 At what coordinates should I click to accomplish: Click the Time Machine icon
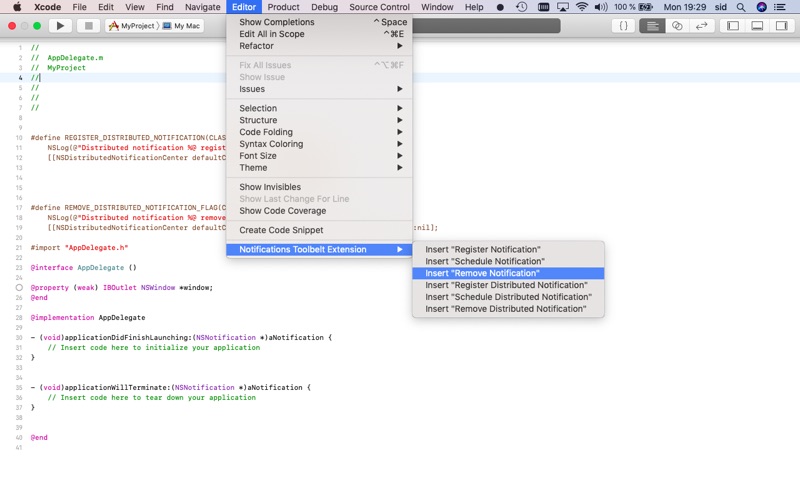[x=521, y=7]
